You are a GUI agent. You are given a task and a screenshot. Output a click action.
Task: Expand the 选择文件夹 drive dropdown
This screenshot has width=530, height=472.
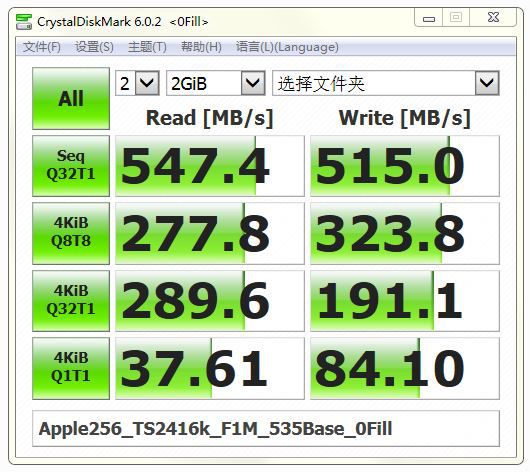[x=487, y=83]
